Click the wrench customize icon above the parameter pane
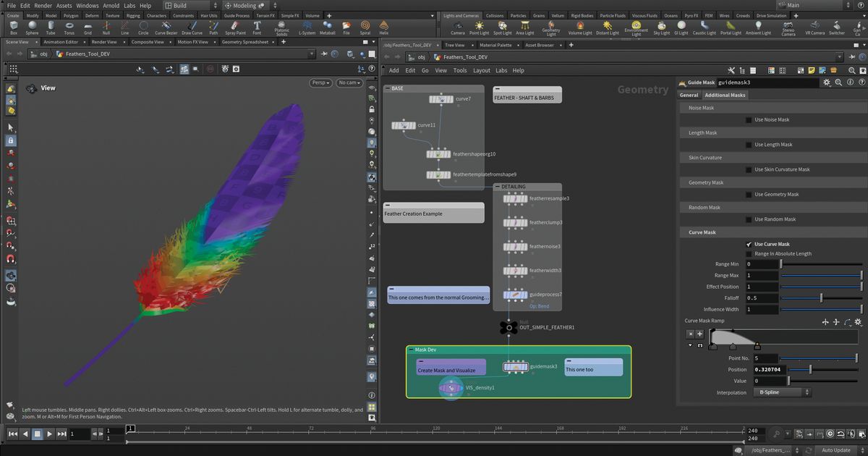The width and height of the screenshot is (868, 456). [x=733, y=70]
